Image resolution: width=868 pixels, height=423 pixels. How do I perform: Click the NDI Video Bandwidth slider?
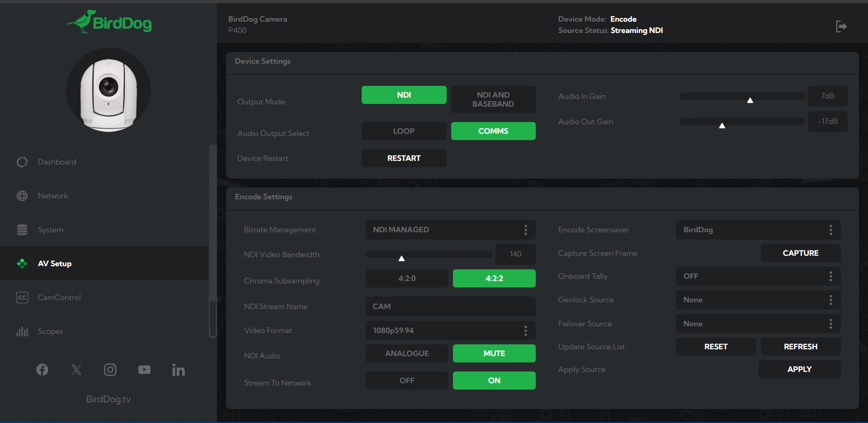[429, 254]
